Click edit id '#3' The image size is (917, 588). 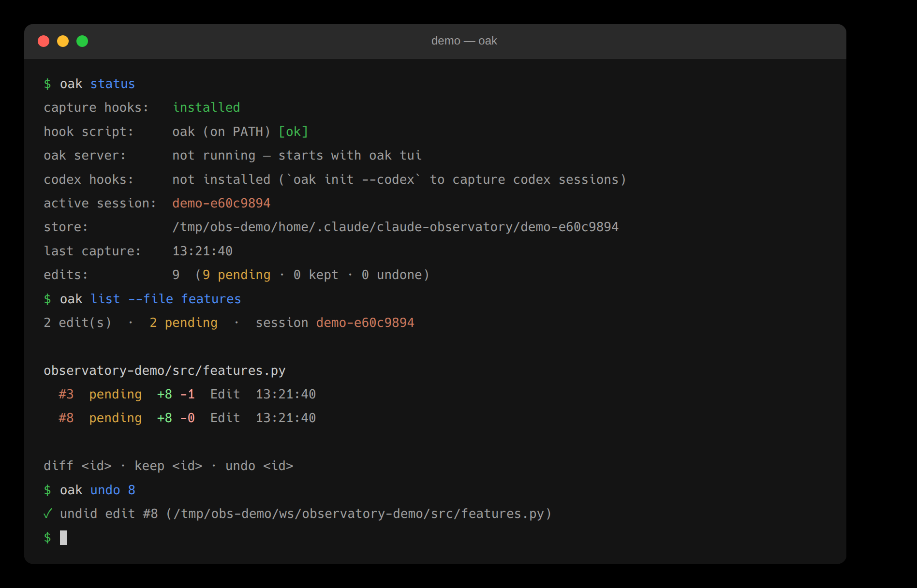[x=66, y=394]
